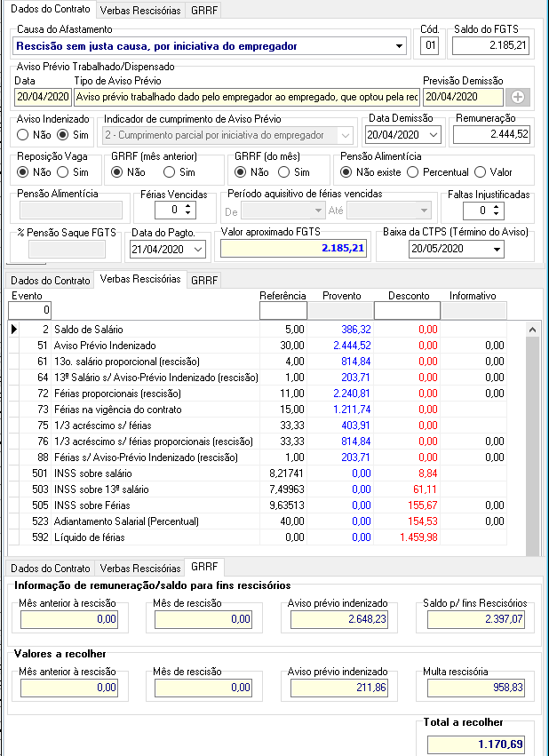Select Sim for GRRF (mês anterior)

click(169, 172)
